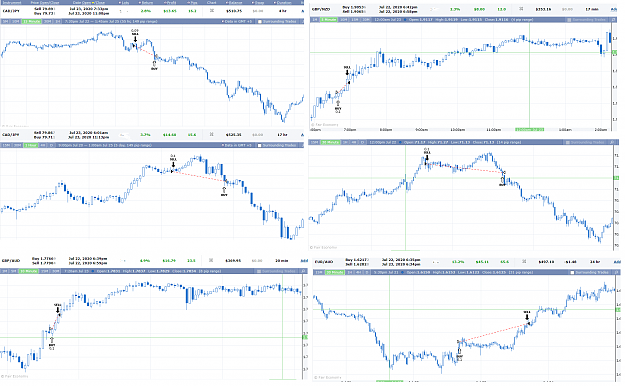Sort trades by the Duration column header
625x386 pixels.
click(x=282, y=3)
